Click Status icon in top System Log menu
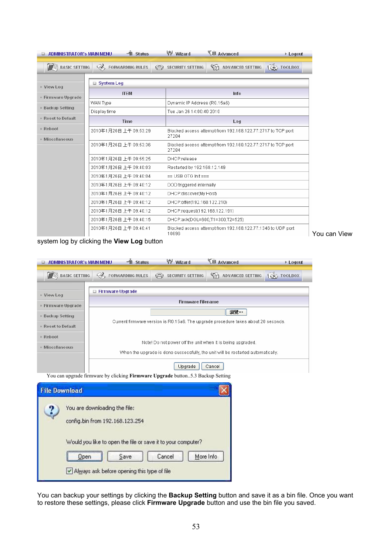The height and width of the screenshot is (555, 392). point(130,53)
